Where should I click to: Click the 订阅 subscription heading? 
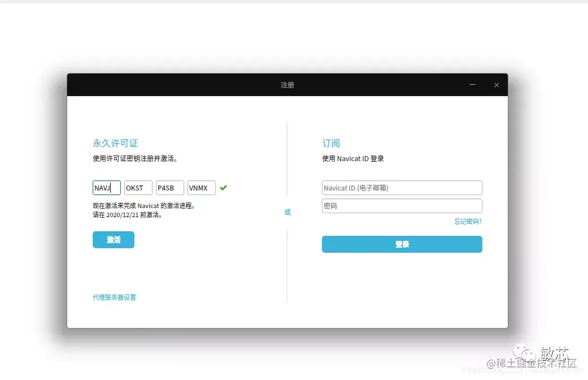click(x=331, y=143)
